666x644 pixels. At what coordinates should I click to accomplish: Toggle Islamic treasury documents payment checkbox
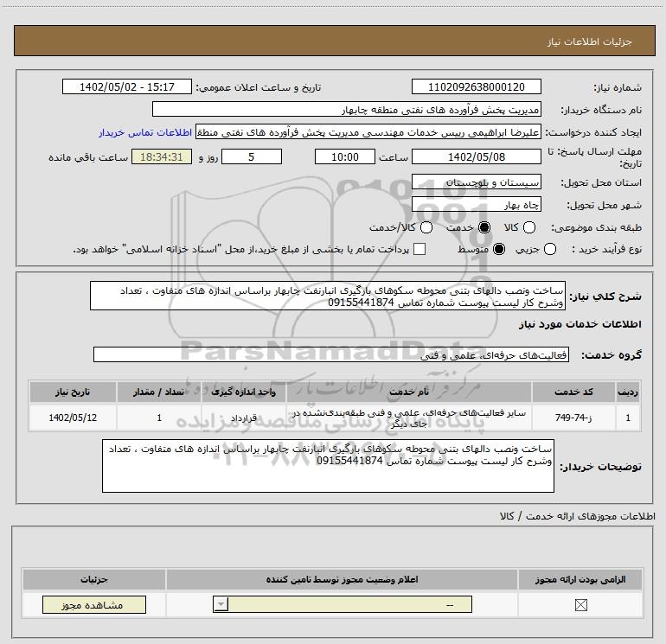[x=419, y=249]
